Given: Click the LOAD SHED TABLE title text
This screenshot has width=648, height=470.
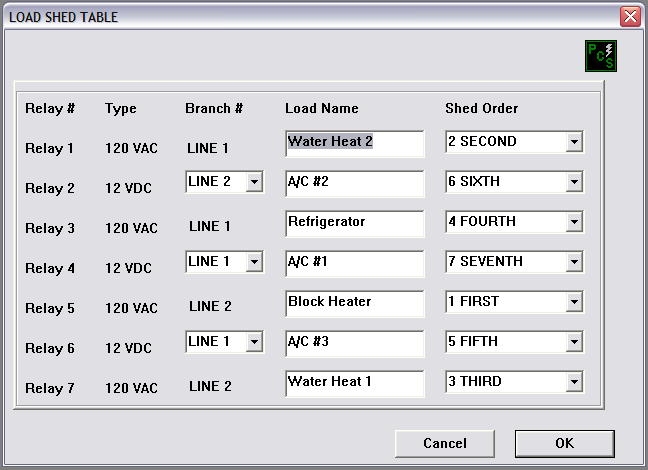Looking at the screenshot, I should pyautogui.click(x=63, y=17).
